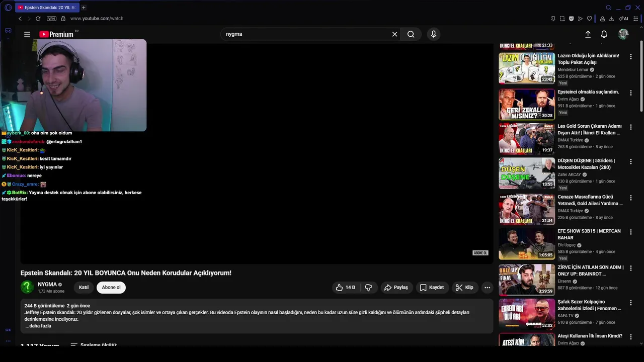
Task: Click the Abone ol subscribe button
Action: click(111, 288)
